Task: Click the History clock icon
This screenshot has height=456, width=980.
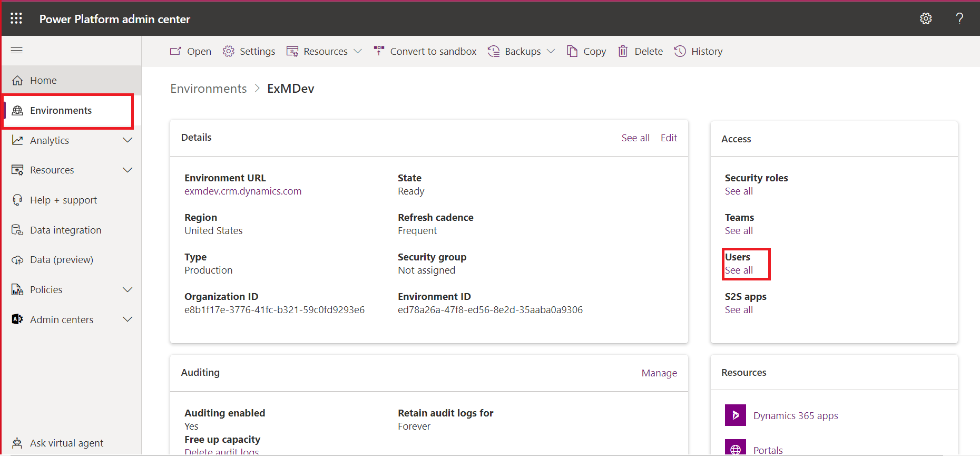Action: point(680,51)
